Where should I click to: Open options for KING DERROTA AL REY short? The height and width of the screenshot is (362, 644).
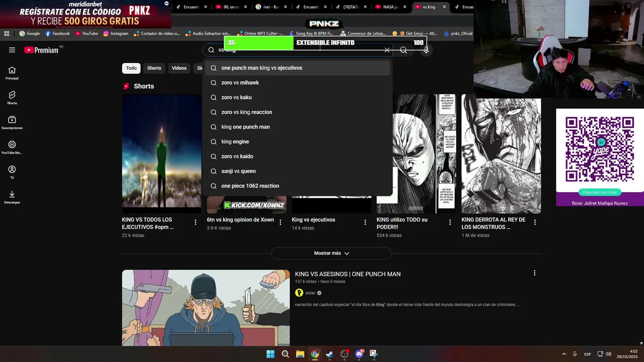click(535, 222)
